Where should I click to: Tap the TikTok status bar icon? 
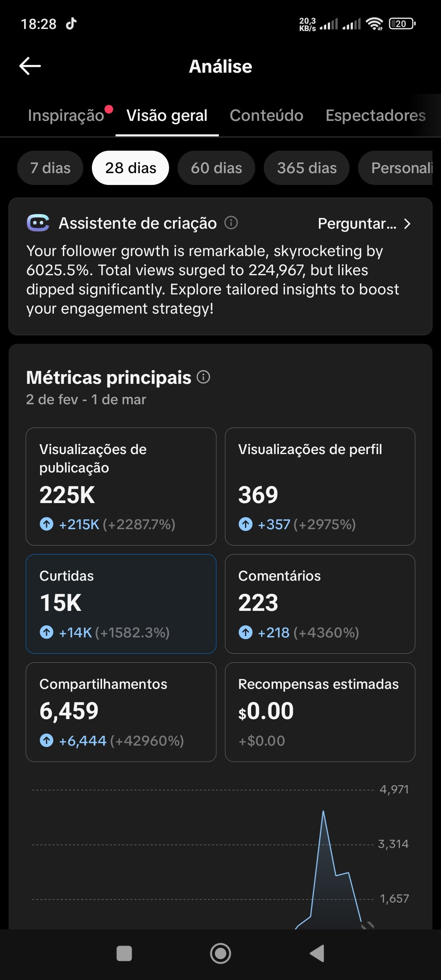click(x=71, y=24)
